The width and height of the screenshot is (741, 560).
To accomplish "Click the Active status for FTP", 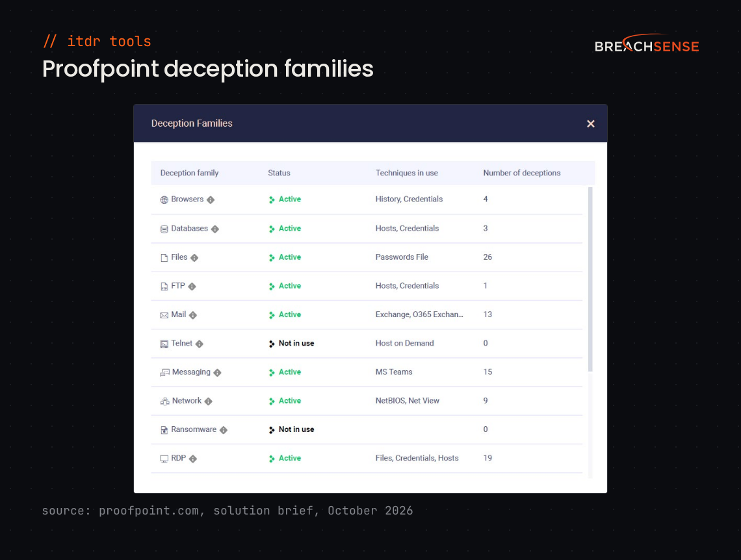I will pos(290,286).
